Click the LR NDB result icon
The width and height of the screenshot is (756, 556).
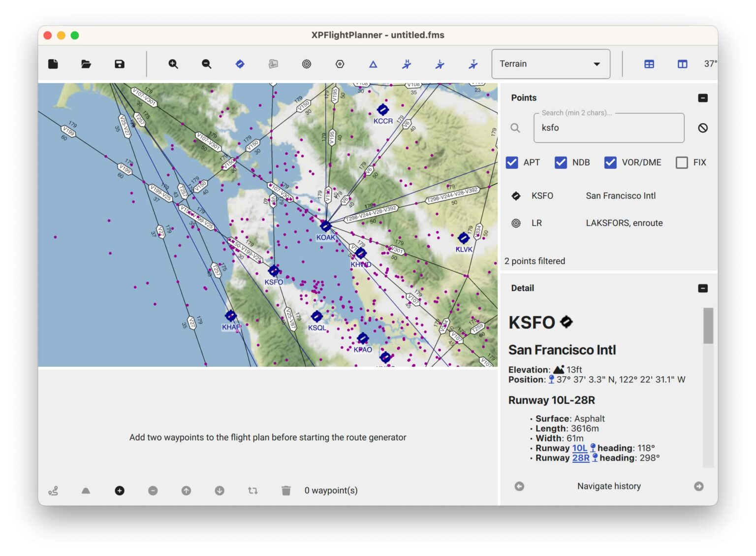(516, 223)
